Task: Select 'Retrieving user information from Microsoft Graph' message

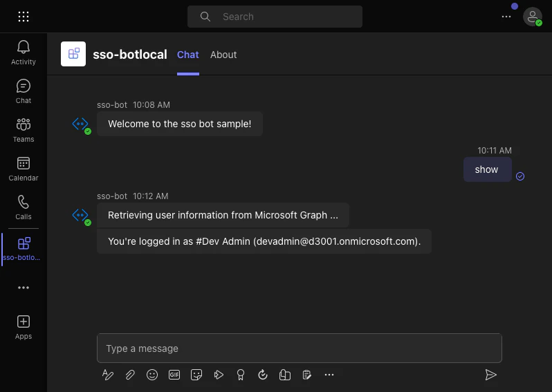Action: [x=223, y=215]
